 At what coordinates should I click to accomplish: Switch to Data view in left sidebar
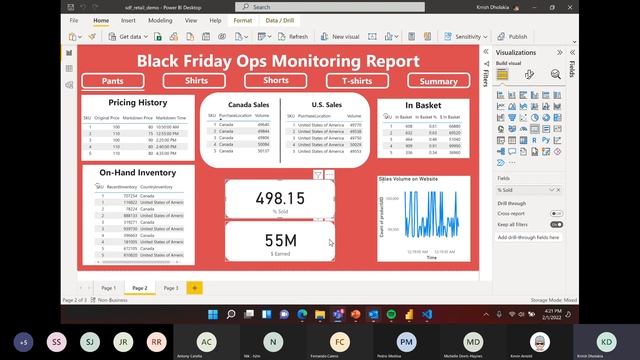click(69, 69)
